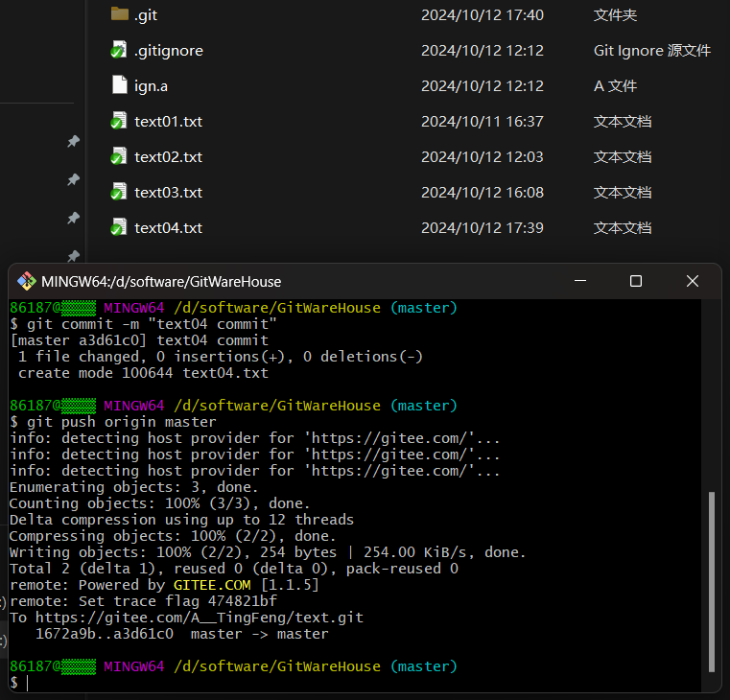Click the date 2024/10/12 16:08
The width and height of the screenshot is (730, 700).
(x=483, y=192)
